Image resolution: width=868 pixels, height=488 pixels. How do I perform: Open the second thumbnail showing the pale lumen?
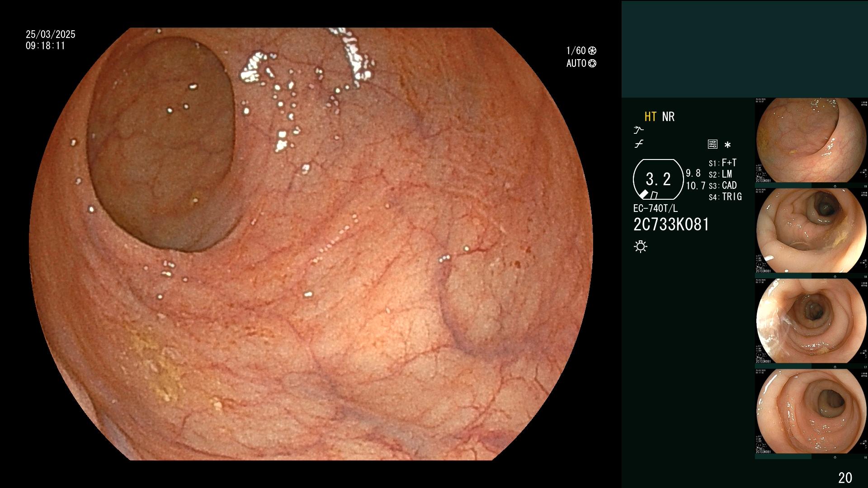[x=811, y=231]
